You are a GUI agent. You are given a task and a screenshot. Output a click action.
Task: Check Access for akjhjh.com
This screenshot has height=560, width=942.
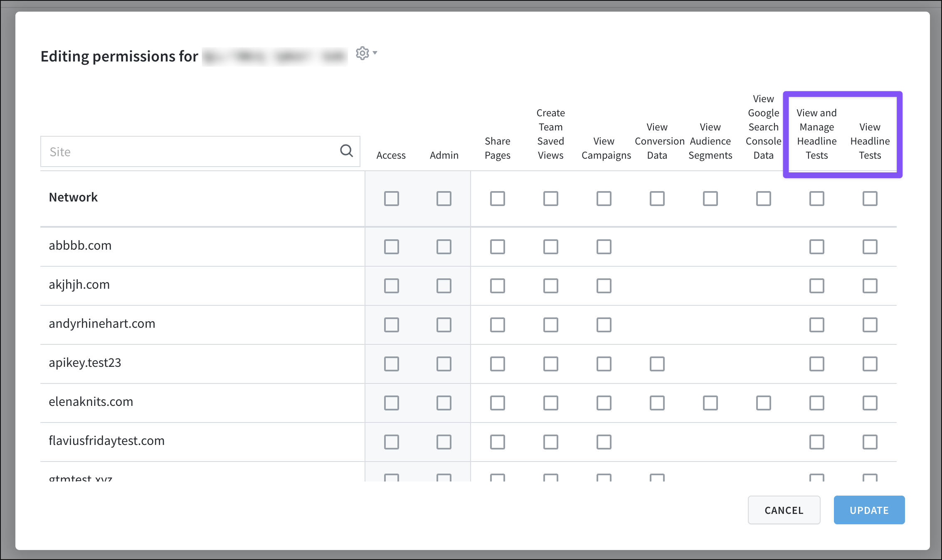tap(391, 286)
